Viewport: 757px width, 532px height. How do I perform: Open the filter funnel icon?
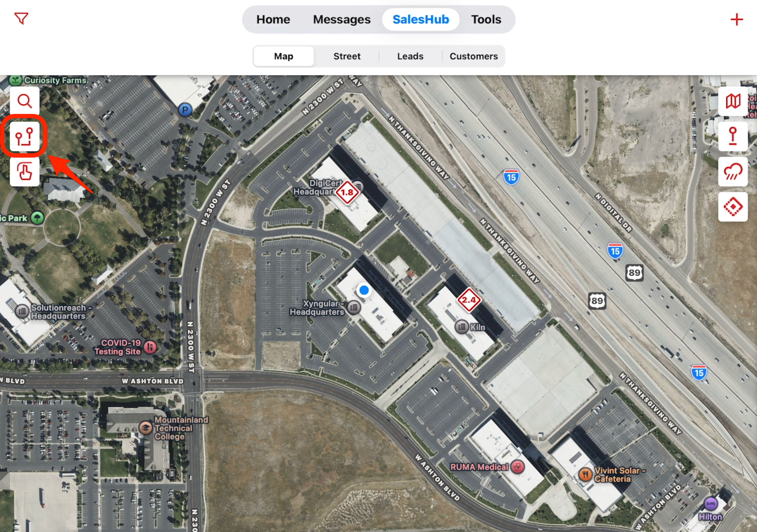[x=21, y=19]
